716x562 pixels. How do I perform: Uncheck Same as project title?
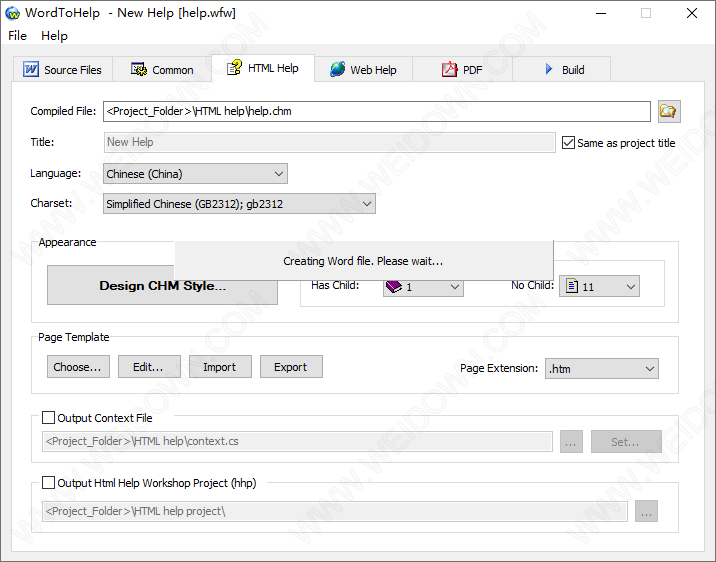(x=568, y=142)
